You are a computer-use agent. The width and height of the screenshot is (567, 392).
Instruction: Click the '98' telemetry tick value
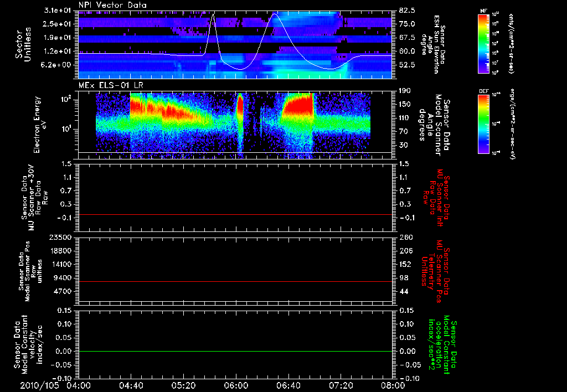coord(404,278)
